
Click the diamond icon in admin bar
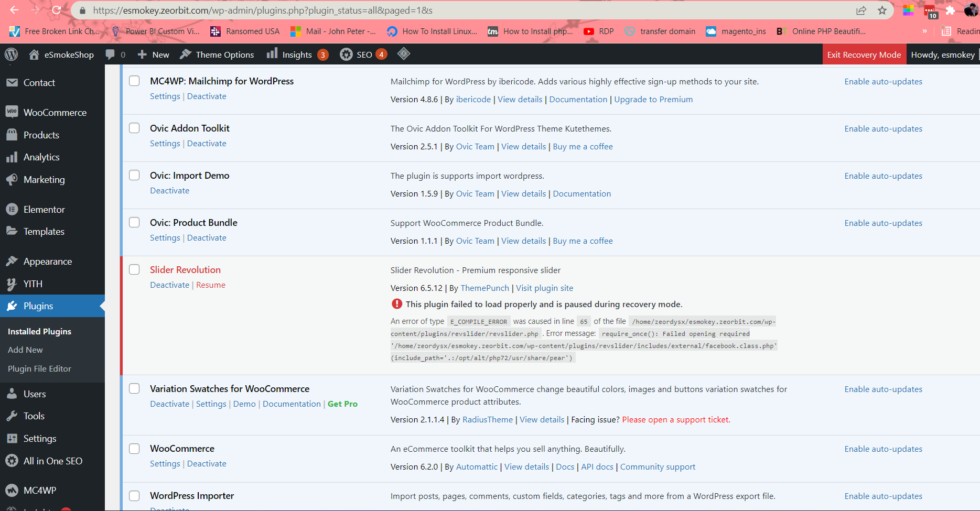point(404,53)
